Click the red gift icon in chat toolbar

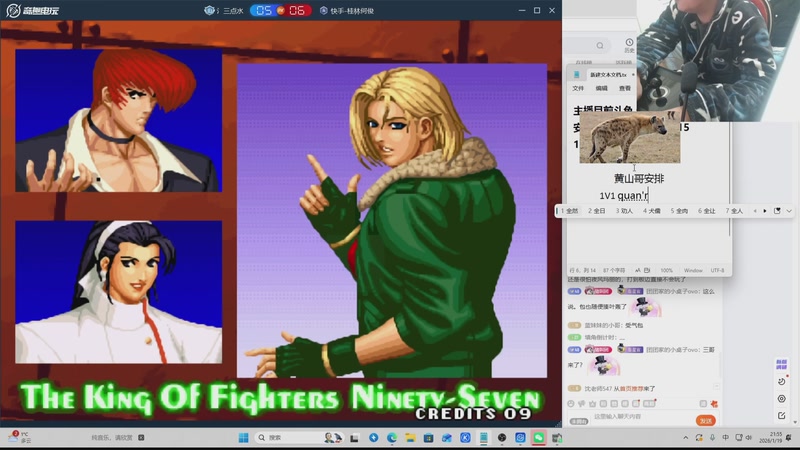click(714, 404)
